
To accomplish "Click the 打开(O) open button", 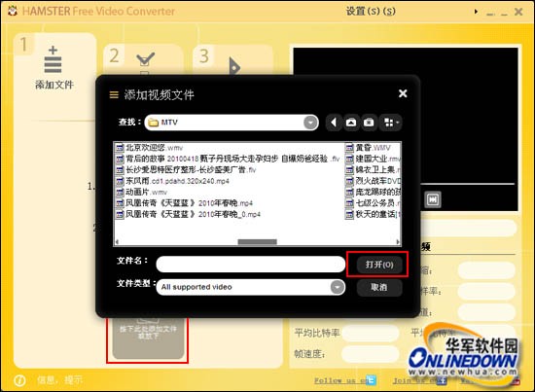I will pos(379,265).
